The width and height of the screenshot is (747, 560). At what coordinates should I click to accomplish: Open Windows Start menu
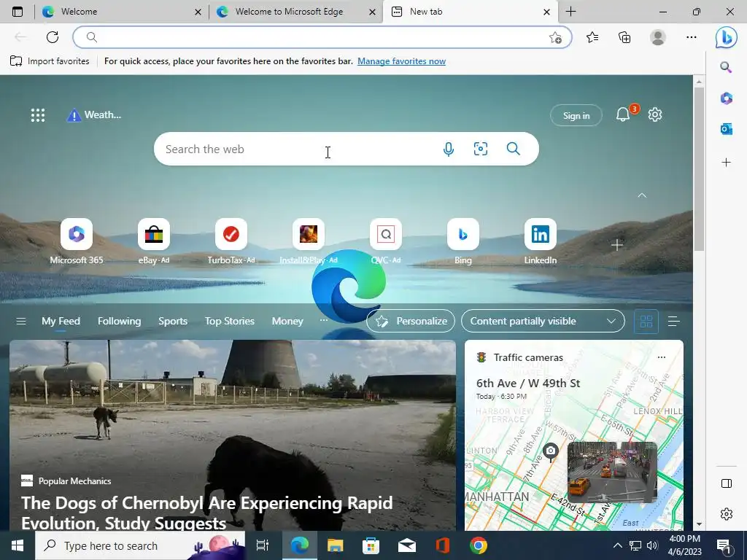pyautogui.click(x=18, y=545)
